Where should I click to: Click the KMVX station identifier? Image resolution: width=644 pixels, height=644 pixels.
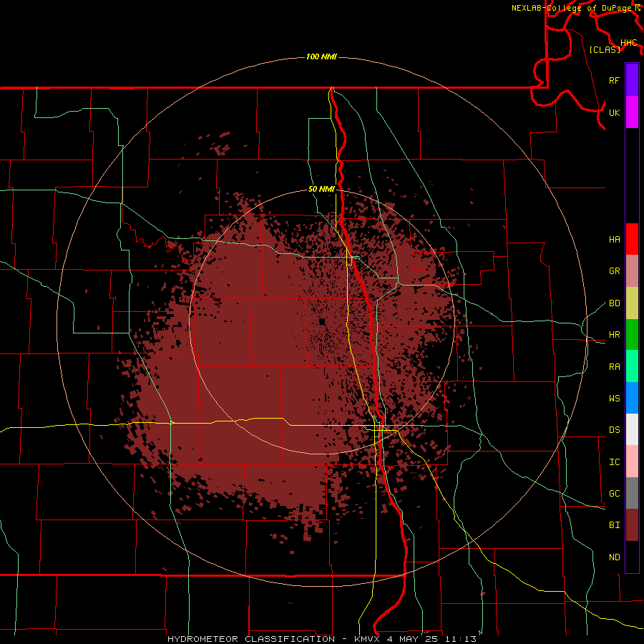pyautogui.click(x=368, y=639)
